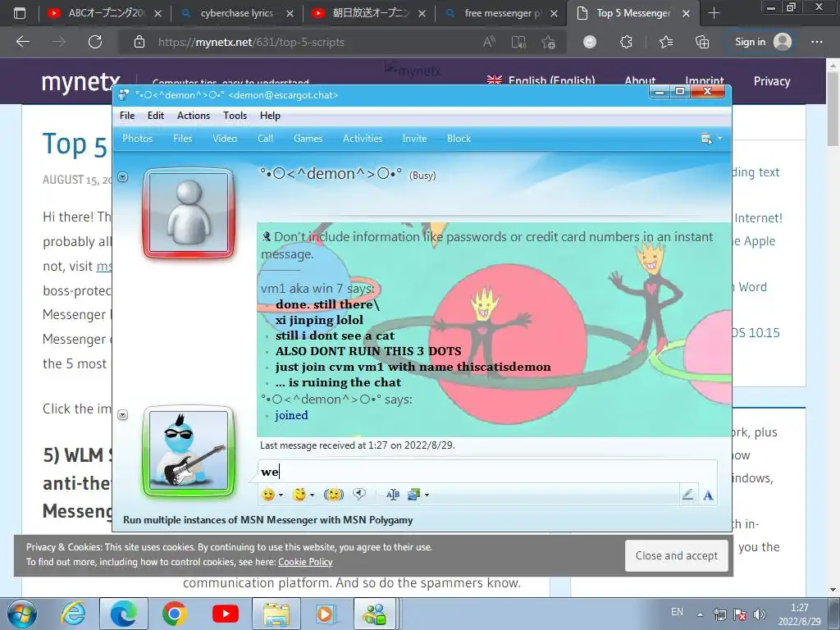Expand the background picture dropdown arrow
This screenshot has height=630, width=840.
(427, 495)
